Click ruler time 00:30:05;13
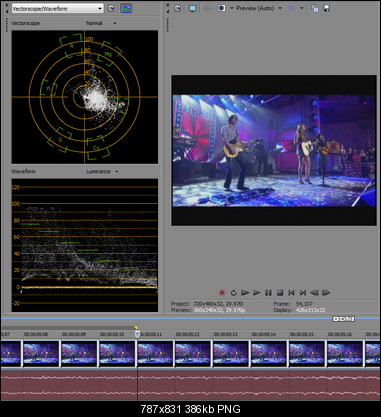The height and width of the screenshot is (417, 381). [x=226, y=334]
